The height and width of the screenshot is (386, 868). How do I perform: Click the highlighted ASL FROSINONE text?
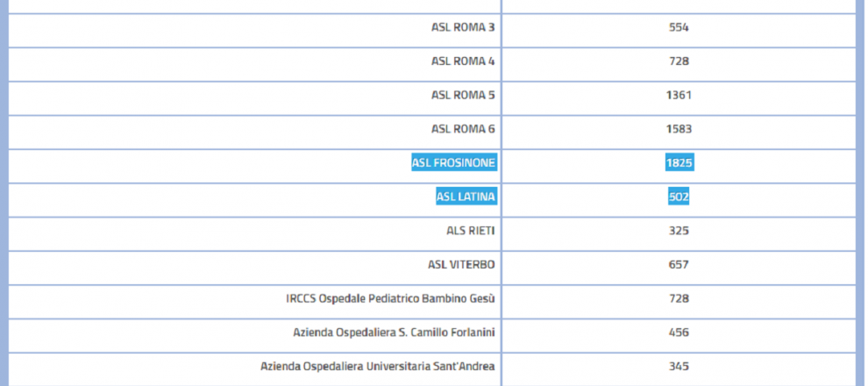pos(453,163)
